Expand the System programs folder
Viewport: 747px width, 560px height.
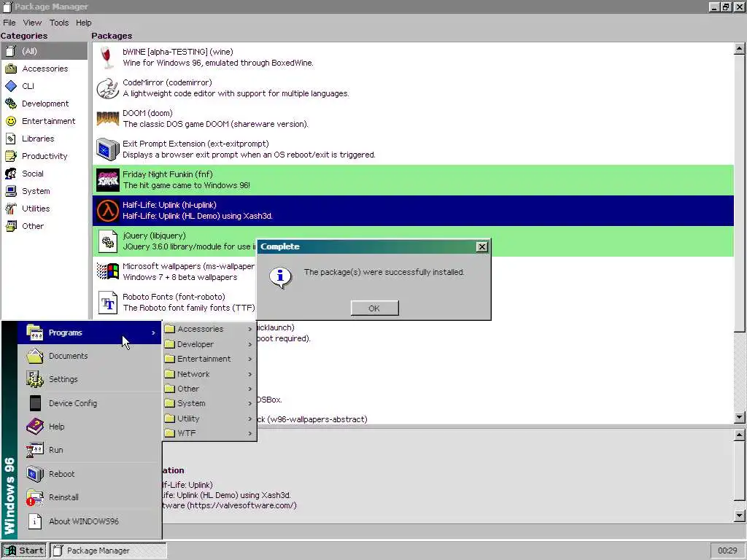click(x=209, y=403)
